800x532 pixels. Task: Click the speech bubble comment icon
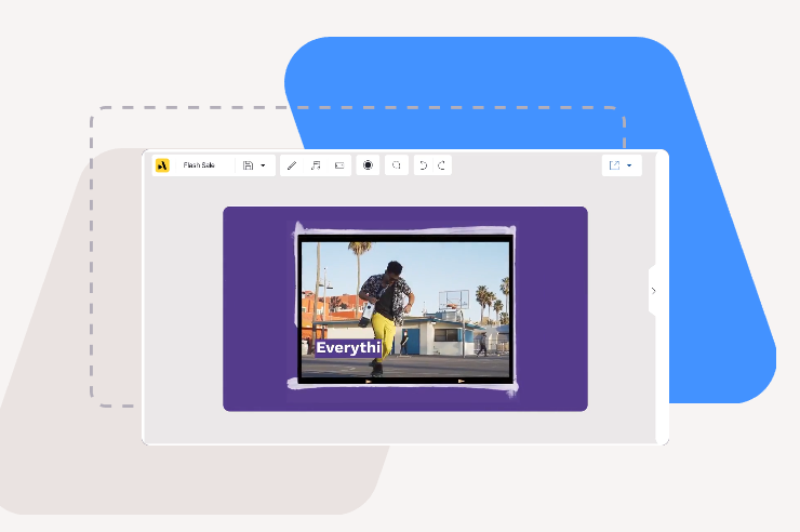point(396,165)
